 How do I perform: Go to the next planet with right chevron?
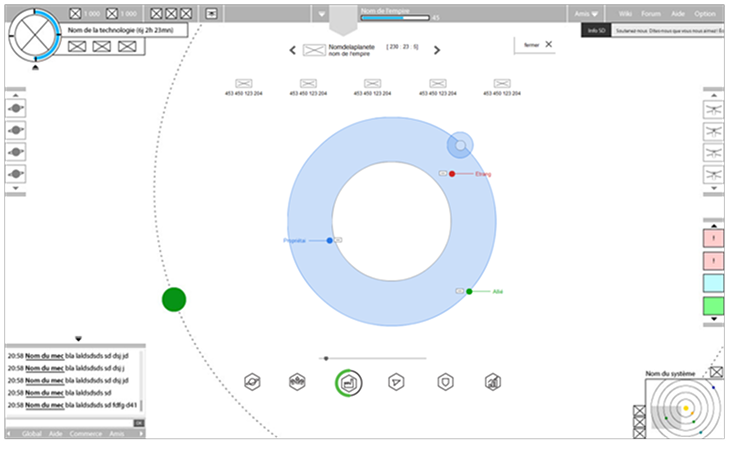click(437, 50)
